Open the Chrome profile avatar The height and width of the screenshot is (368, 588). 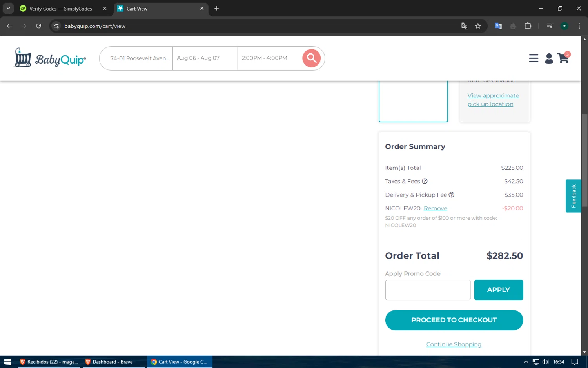[x=564, y=26]
